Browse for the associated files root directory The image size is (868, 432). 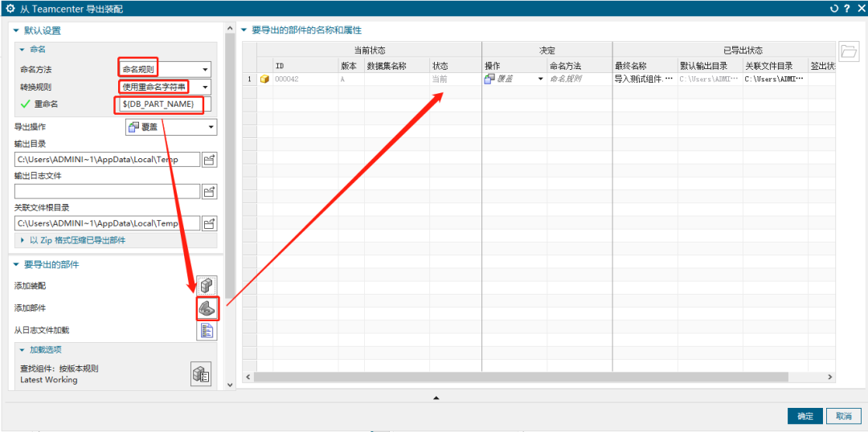click(x=209, y=223)
